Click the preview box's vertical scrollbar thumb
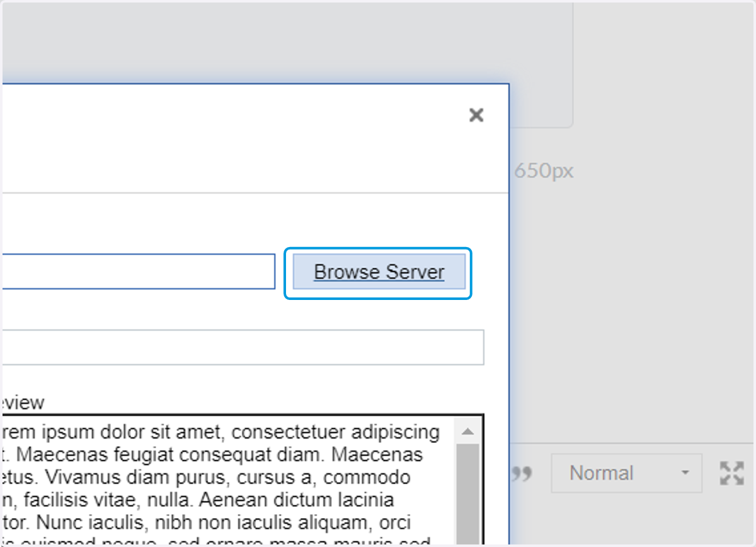756x547 pixels. point(467,495)
